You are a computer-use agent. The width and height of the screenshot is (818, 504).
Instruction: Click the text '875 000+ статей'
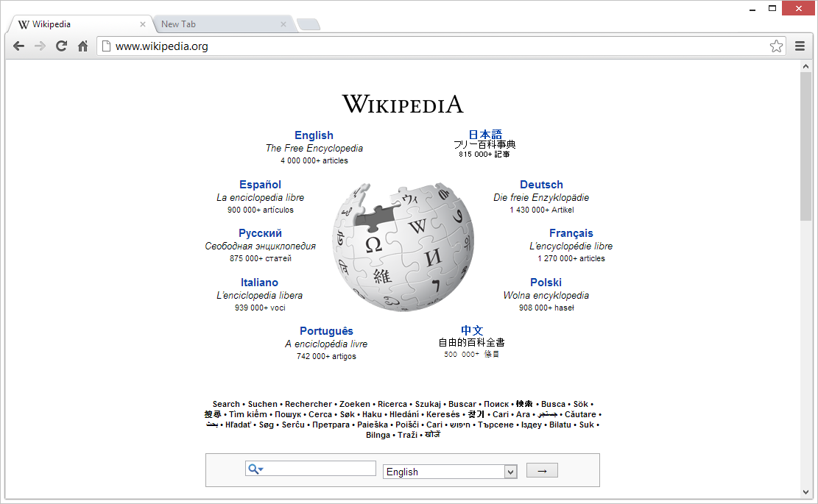[261, 258]
